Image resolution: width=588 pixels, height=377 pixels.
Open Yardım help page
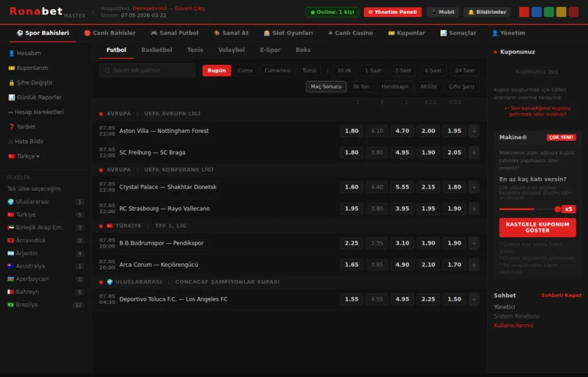[x=22, y=127]
